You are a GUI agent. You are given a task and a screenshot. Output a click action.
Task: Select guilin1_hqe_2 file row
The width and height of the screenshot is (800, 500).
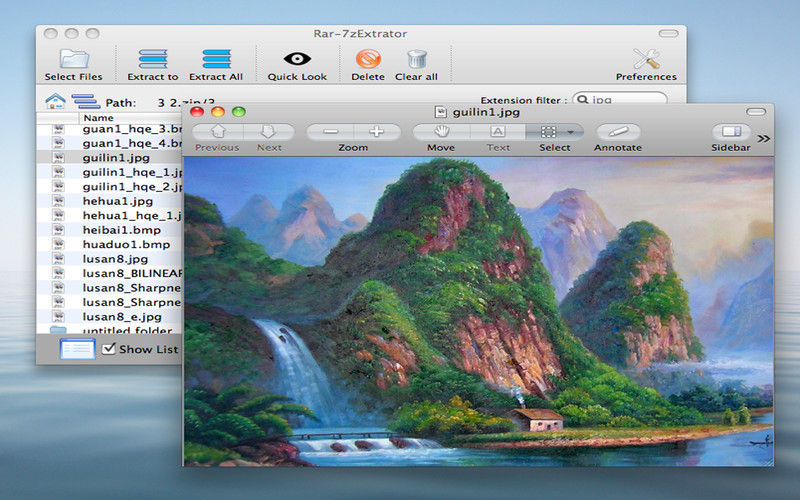click(x=109, y=187)
